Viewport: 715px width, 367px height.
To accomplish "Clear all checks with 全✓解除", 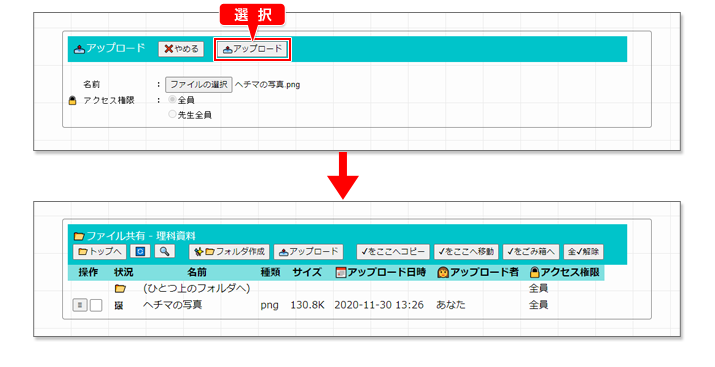I will (x=584, y=251).
